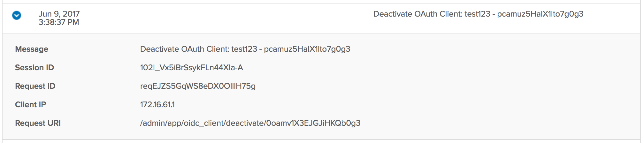Select client ID pcamuz5HalX1lto7g0g3 in header row
This screenshot has width=644, height=143.
pyautogui.click(x=540, y=14)
